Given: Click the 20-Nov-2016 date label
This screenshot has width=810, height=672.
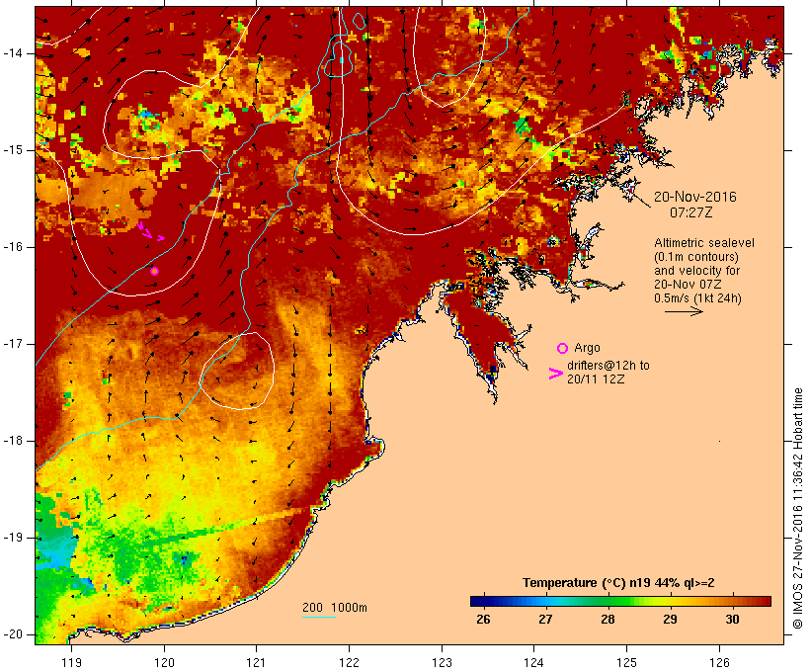Looking at the screenshot, I should click(694, 197).
